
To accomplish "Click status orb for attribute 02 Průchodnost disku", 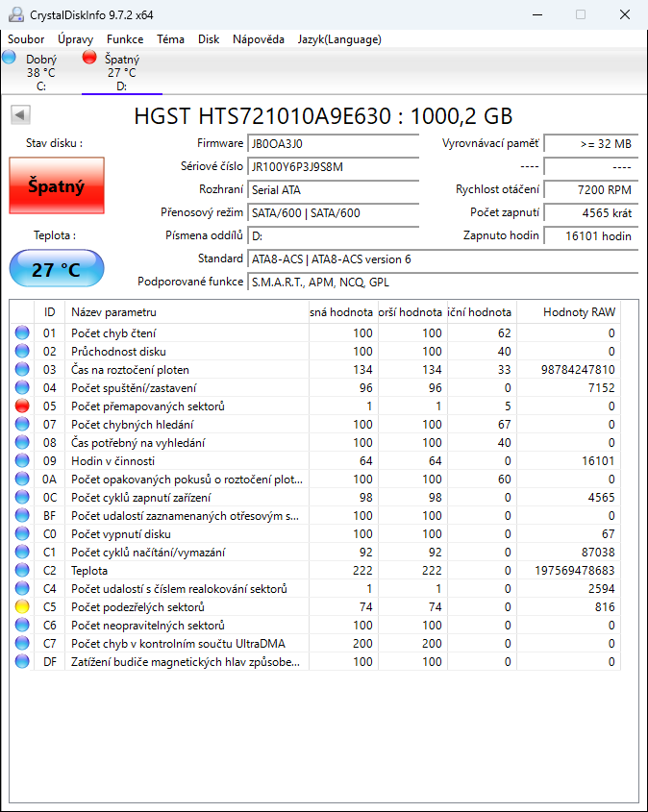I will click(22, 351).
